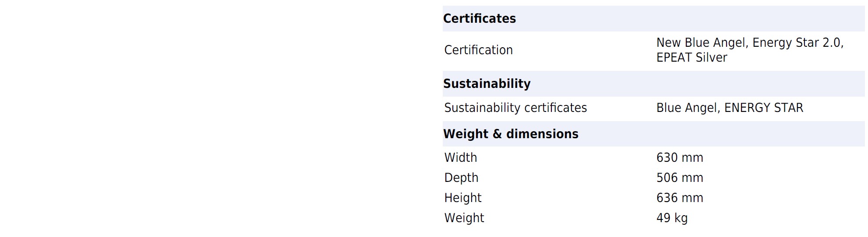The height and width of the screenshot is (237, 868).
Task: Click the 506 mm depth value
Action: point(679,178)
